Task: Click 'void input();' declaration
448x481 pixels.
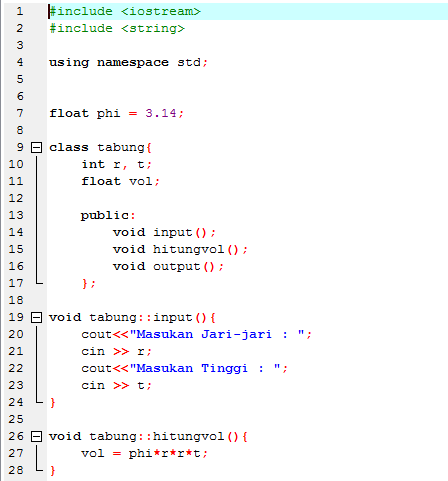Action: click(164, 233)
